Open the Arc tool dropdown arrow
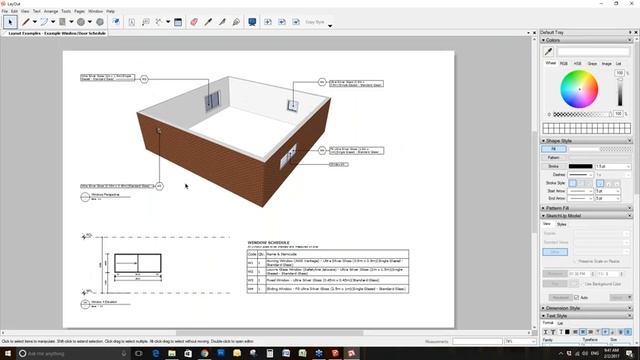The width and height of the screenshot is (640, 360). click(x=53, y=22)
